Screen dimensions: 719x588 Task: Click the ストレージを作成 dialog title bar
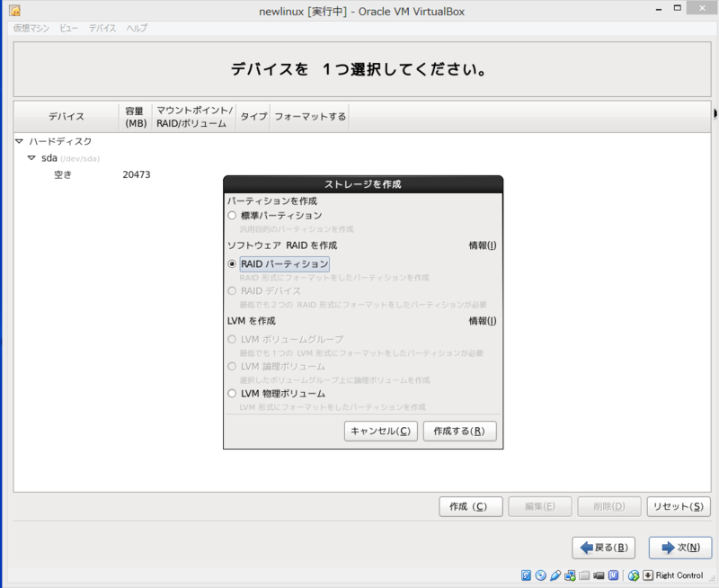coord(363,184)
